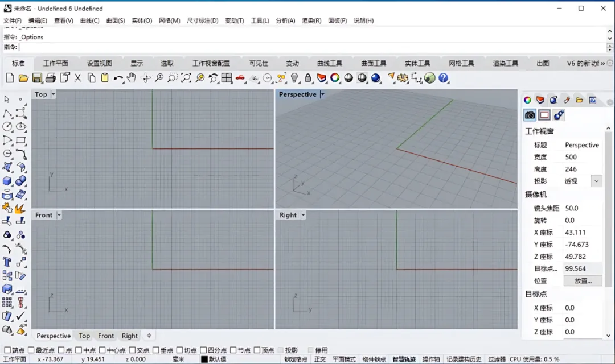Viewport: 615px width, 364px height.
Task: Click the light bulb hide/show icon
Action: click(294, 78)
